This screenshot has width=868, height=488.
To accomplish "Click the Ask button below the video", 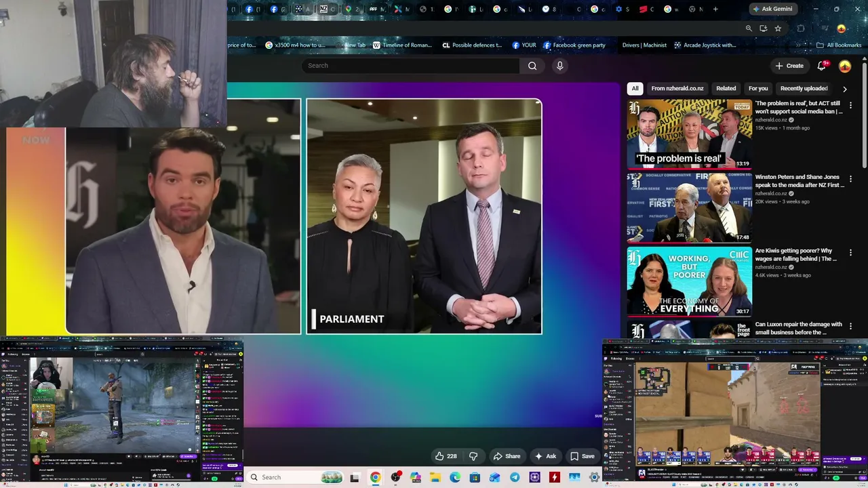I will click(546, 456).
